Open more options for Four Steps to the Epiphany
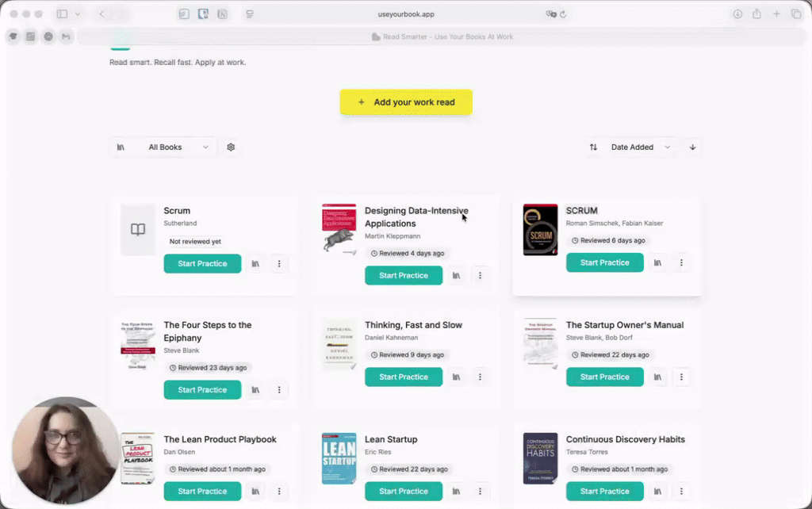 tap(279, 390)
